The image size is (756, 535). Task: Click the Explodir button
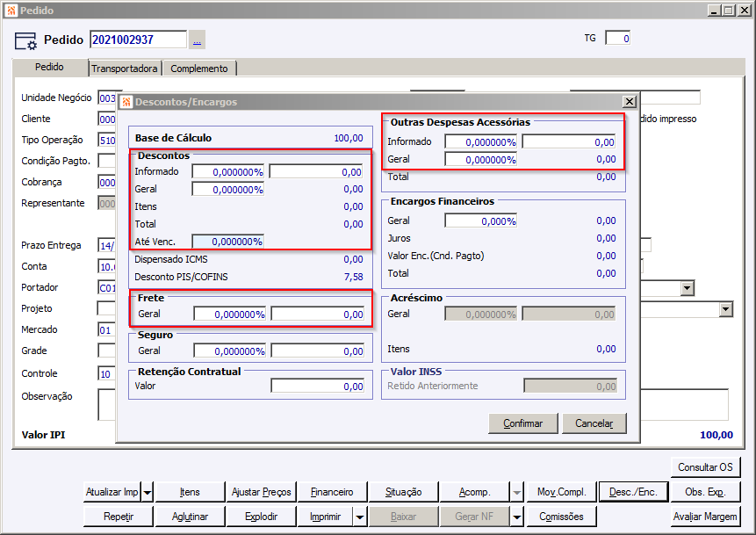[262, 517]
